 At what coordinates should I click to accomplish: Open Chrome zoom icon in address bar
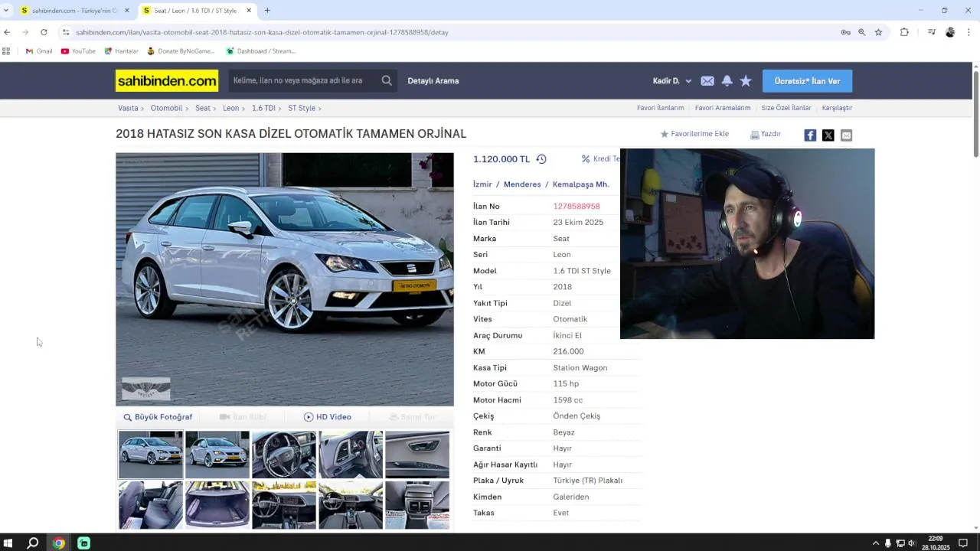pyautogui.click(x=862, y=32)
